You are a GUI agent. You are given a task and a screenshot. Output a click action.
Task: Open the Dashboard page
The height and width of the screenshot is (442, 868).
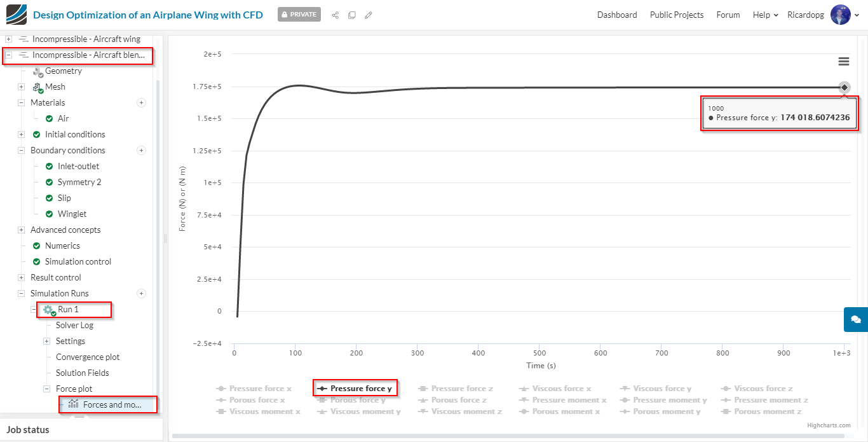point(617,15)
